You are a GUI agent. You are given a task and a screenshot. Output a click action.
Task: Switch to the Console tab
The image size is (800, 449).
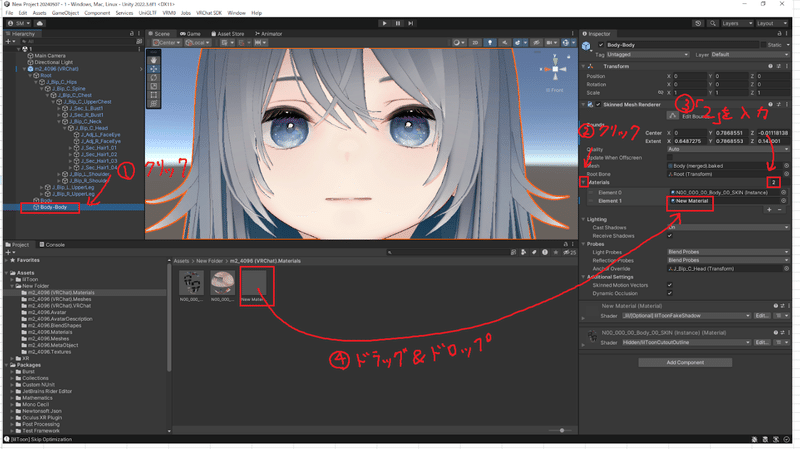[52, 245]
